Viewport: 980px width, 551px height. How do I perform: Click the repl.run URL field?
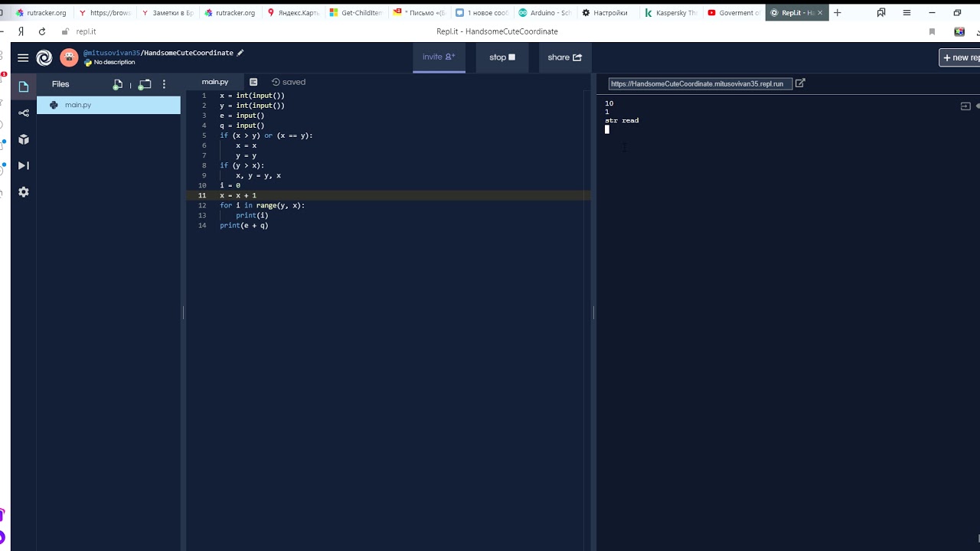[700, 83]
